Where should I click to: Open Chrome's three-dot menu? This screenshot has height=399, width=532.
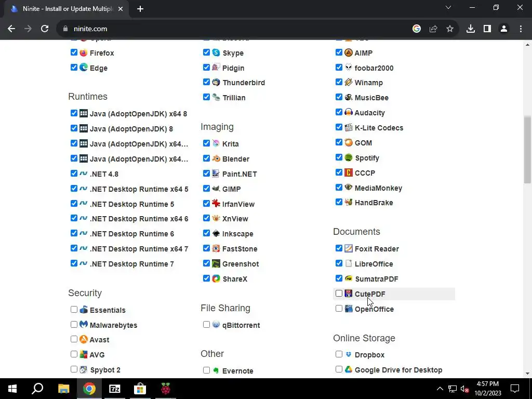pyautogui.click(x=521, y=29)
